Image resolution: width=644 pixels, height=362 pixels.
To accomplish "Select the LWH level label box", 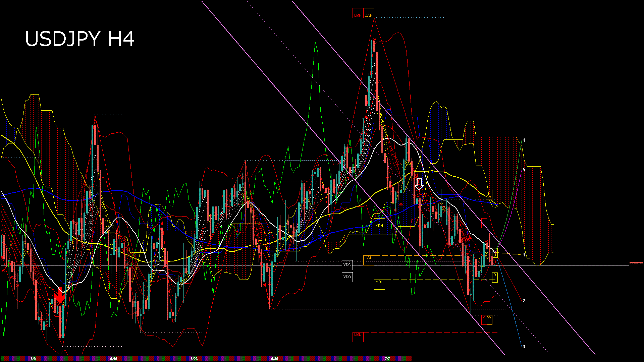I will 369,13.
